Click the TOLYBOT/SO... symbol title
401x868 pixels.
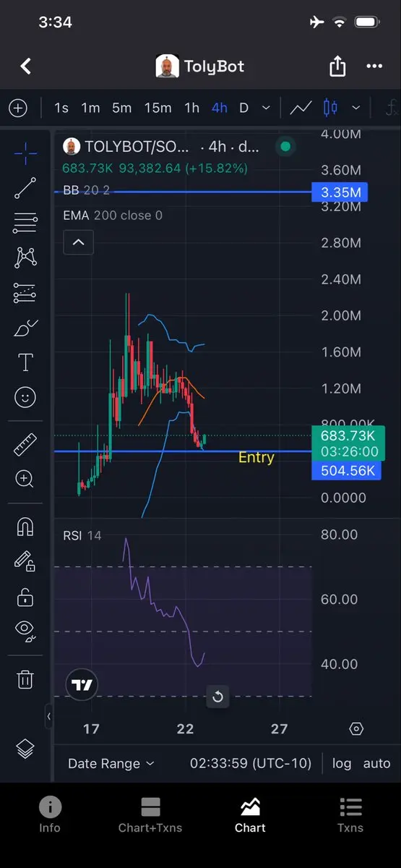138,147
